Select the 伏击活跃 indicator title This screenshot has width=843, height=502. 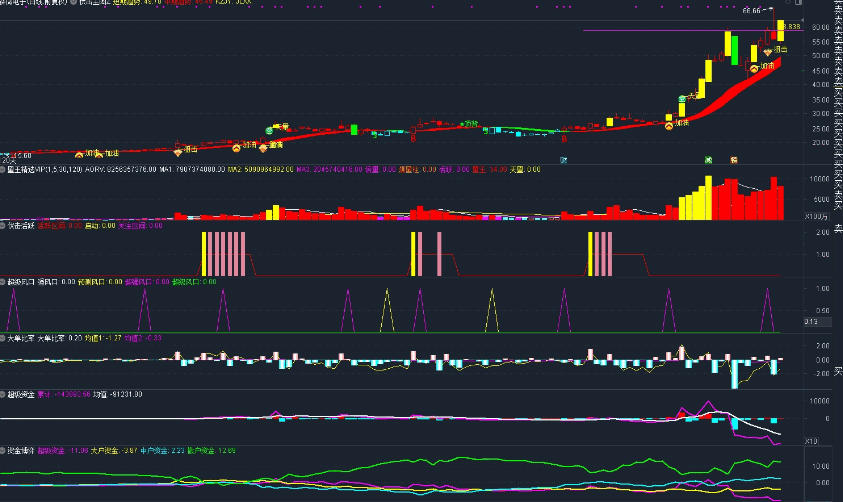pos(21,226)
